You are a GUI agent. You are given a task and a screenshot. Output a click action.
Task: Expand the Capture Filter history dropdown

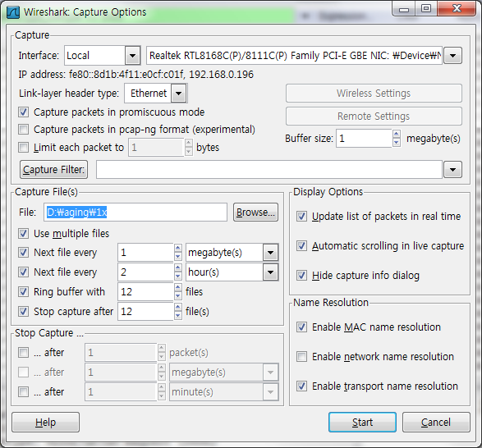point(452,169)
